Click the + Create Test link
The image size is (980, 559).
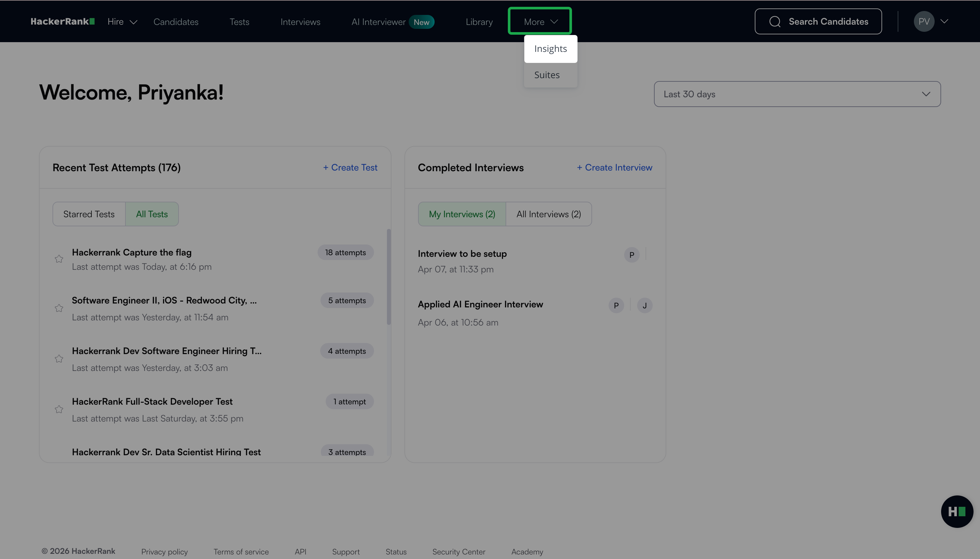tap(350, 167)
